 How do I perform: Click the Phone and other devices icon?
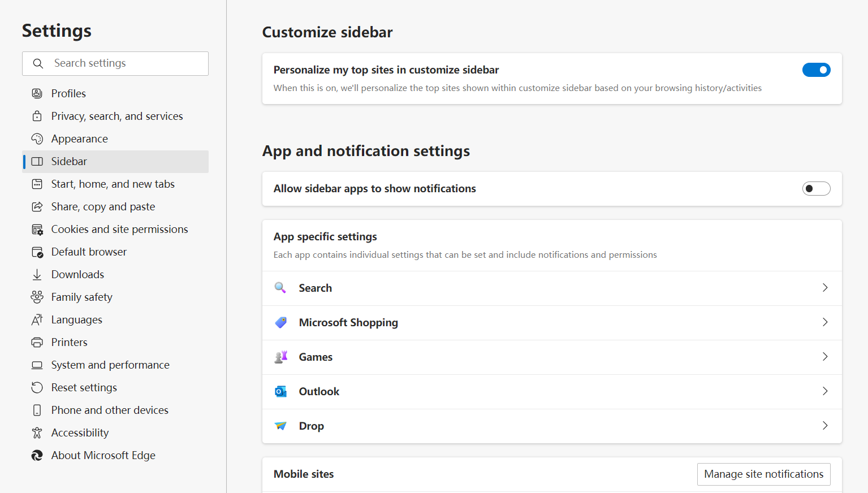point(37,410)
